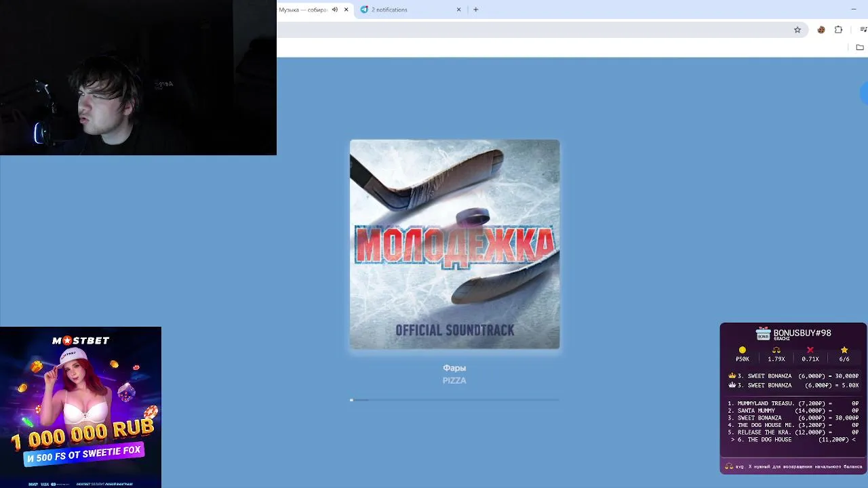Select numbered list row 3. SWEET BONANZA
Viewport: 868px width, 488px height.
pyautogui.click(x=793, y=418)
